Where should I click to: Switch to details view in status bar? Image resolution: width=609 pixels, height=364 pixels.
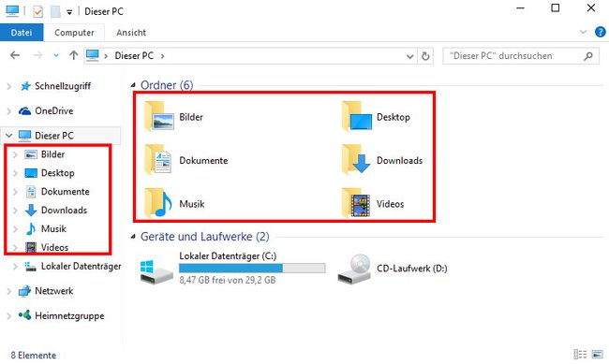(x=580, y=355)
